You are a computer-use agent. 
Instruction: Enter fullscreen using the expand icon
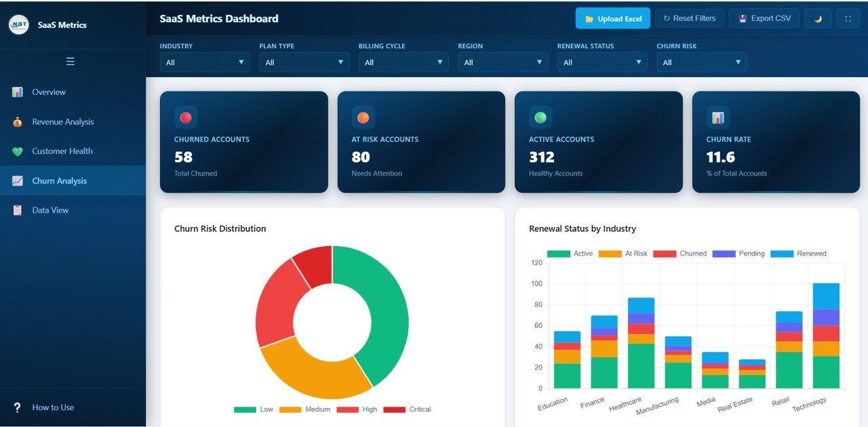tap(848, 18)
